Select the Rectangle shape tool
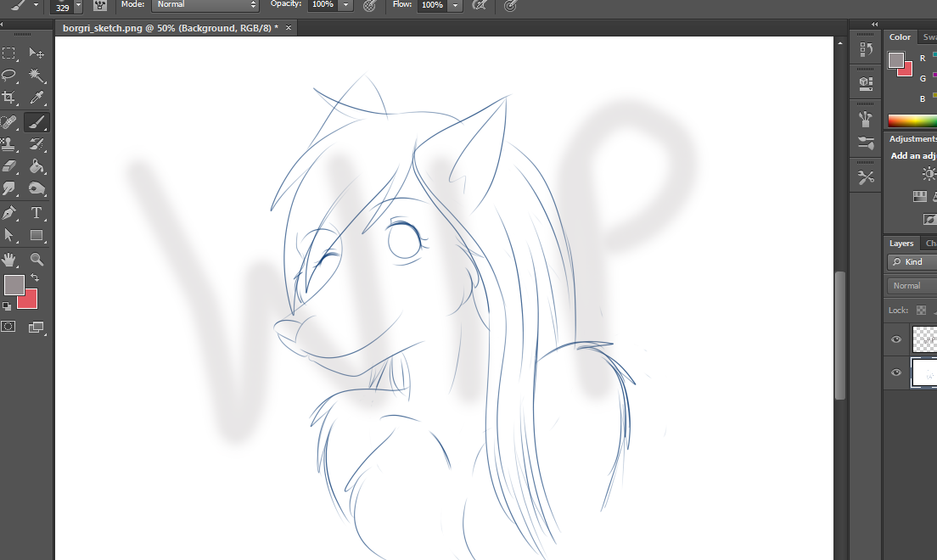 pyautogui.click(x=36, y=235)
